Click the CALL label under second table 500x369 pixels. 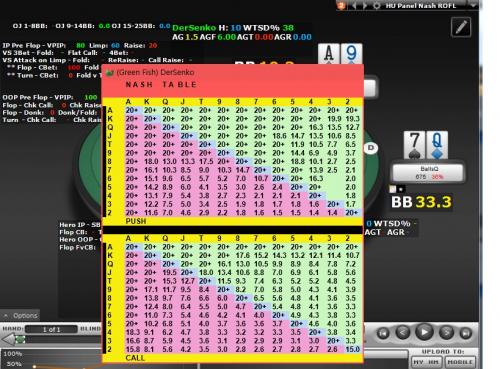coord(135,358)
